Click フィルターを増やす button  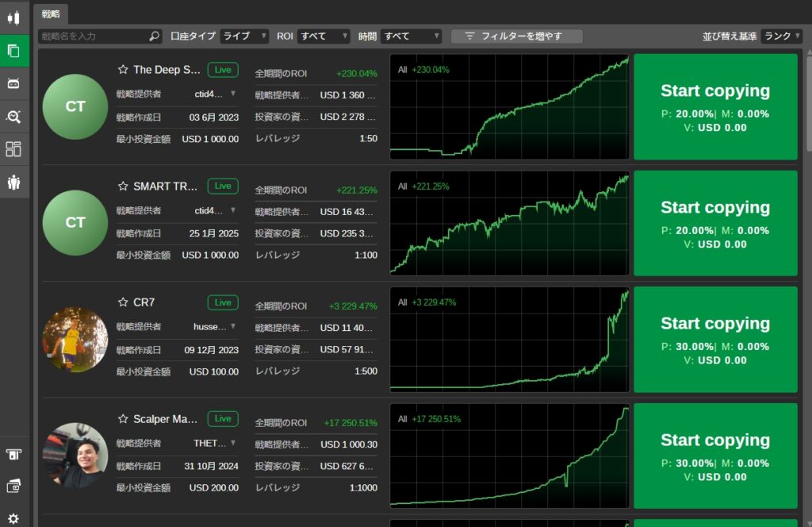tap(516, 37)
